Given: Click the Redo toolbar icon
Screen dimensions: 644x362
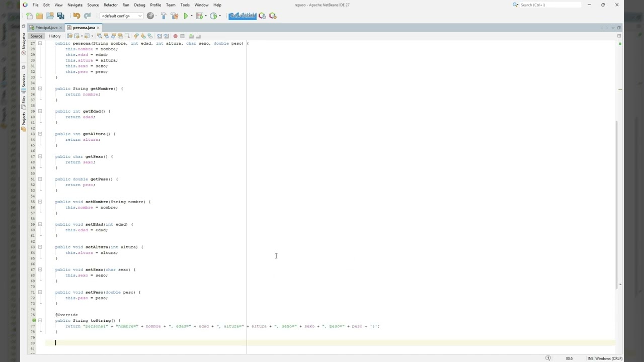Looking at the screenshot, I should point(87,16).
